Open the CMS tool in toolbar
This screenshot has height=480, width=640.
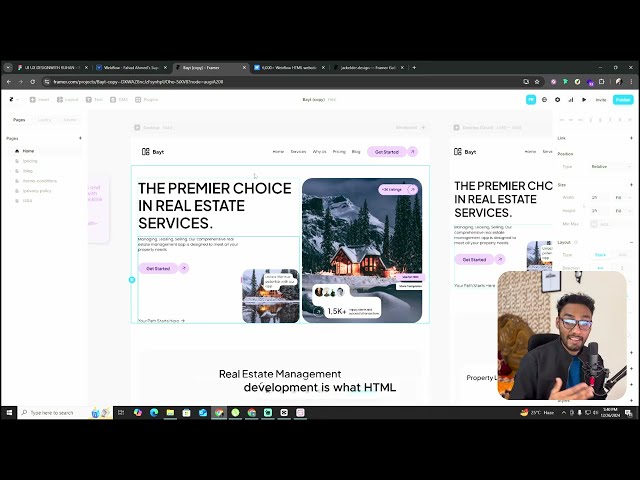119,100
